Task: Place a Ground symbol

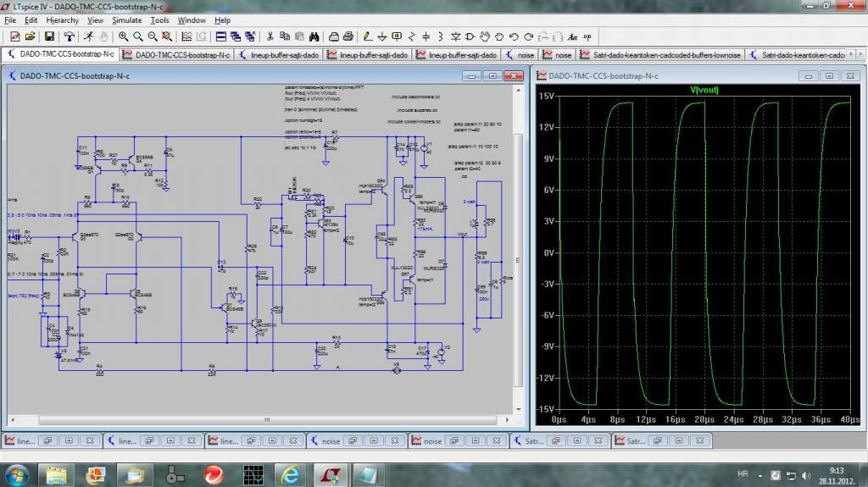Action: (x=382, y=36)
